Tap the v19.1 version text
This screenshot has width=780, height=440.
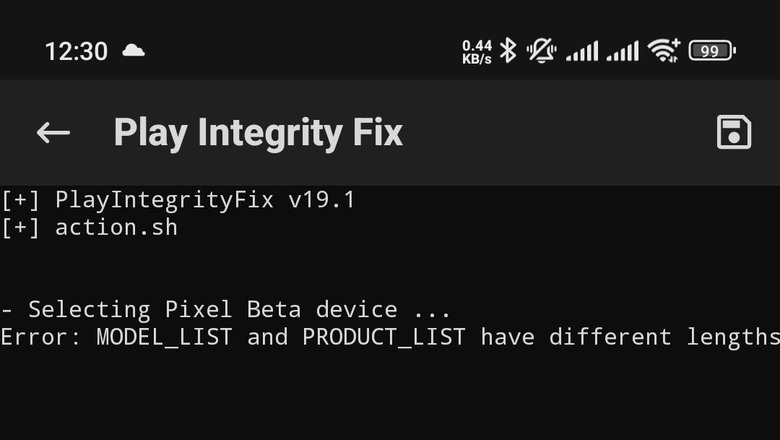click(321, 200)
